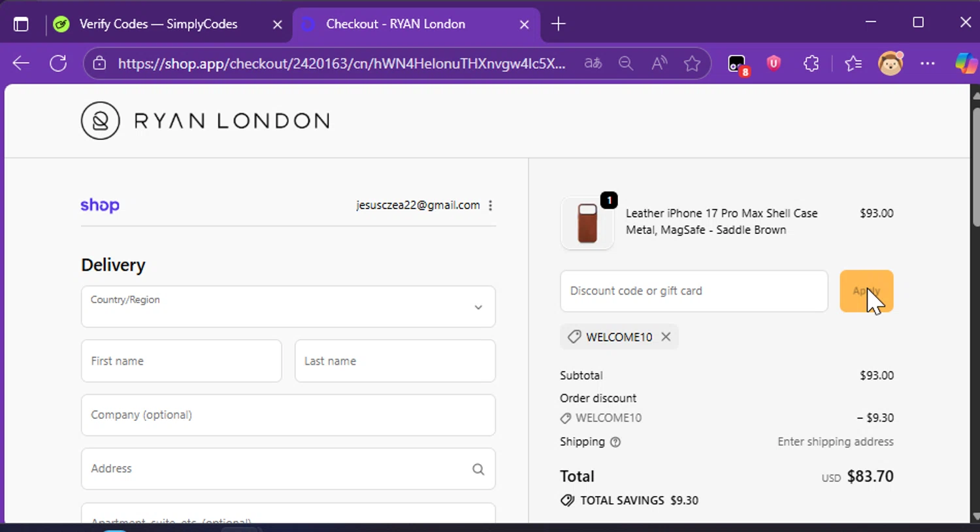
Task: Remove the WELCOME10 discount code
Action: coord(666,337)
